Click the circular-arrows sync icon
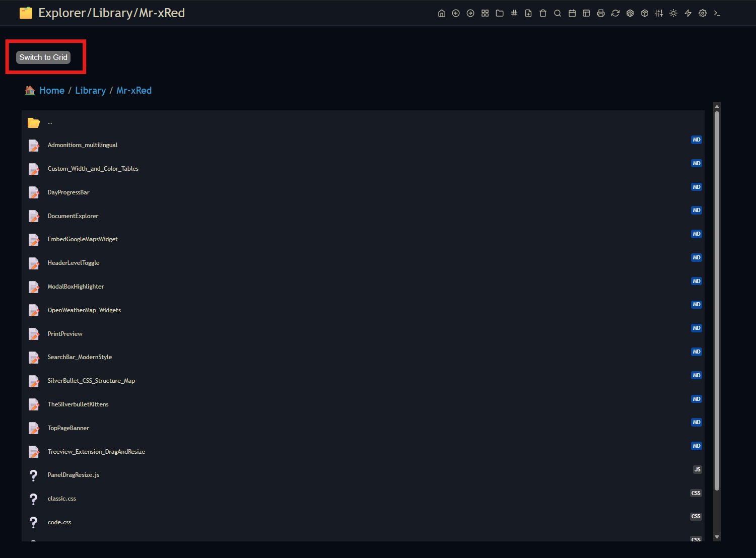756x558 pixels. 615,14
